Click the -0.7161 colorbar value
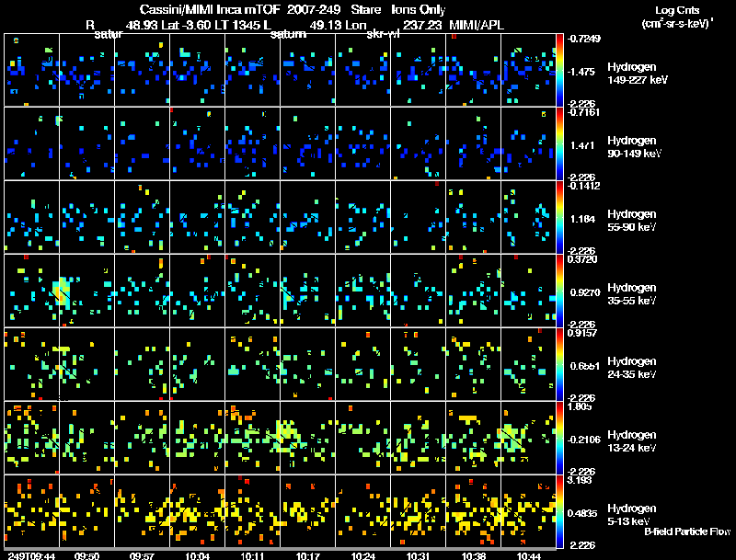The height and width of the screenshot is (560, 736). coord(582,112)
